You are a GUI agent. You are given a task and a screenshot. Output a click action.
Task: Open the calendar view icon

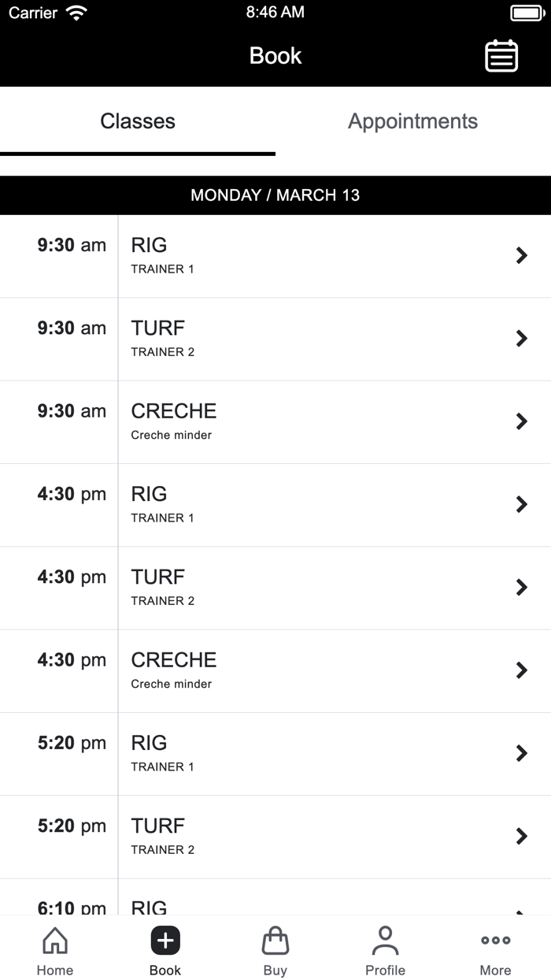(x=501, y=56)
